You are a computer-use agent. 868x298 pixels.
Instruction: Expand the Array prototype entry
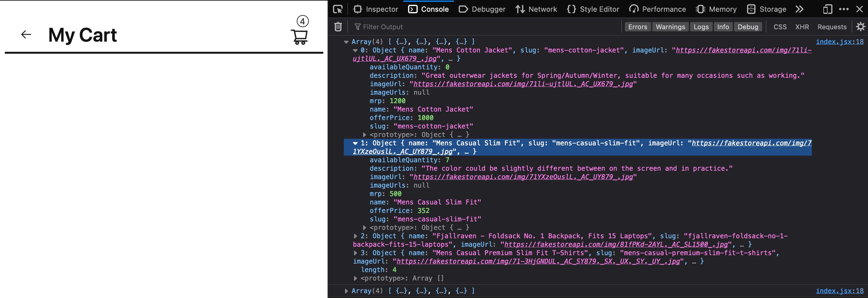click(x=355, y=278)
